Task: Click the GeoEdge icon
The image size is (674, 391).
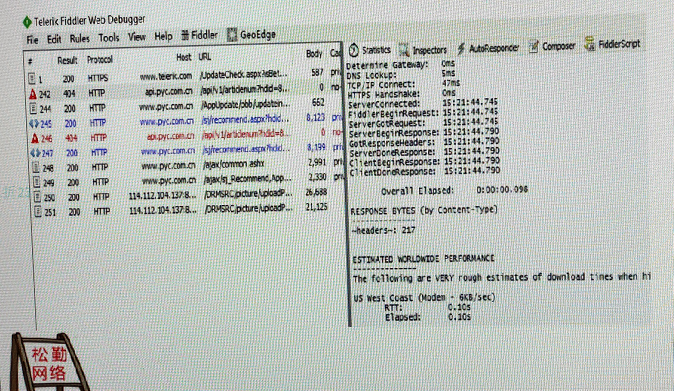Action: point(232,35)
